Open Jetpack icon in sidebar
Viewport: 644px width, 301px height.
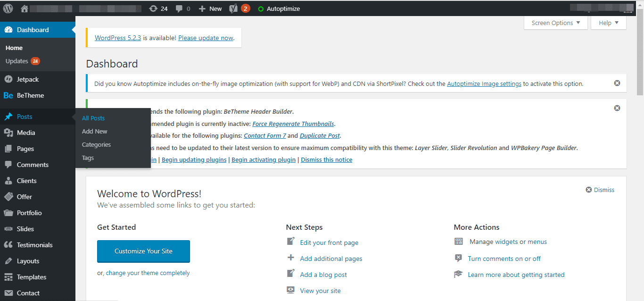point(8,79)
